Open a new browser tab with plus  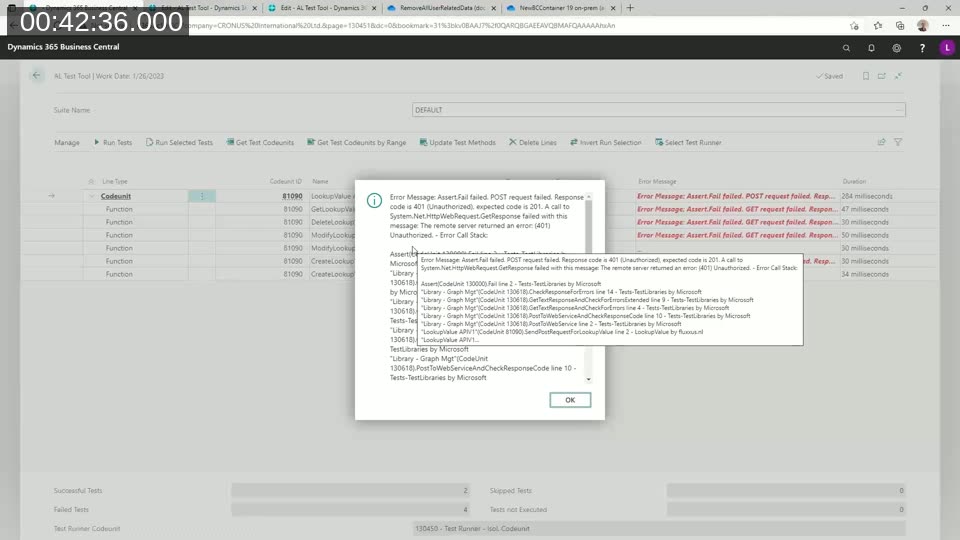630,8
